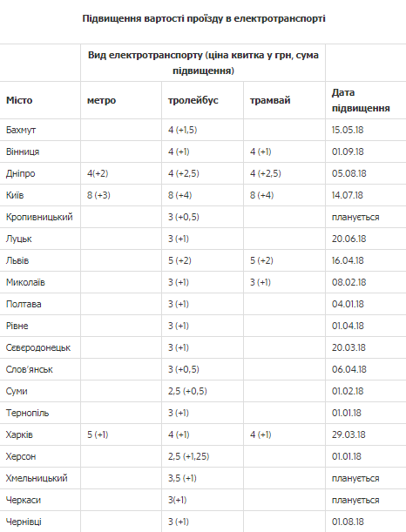
Task: Click the Дніпро metro price 4(+2)
Action: (x=98, y=173)
